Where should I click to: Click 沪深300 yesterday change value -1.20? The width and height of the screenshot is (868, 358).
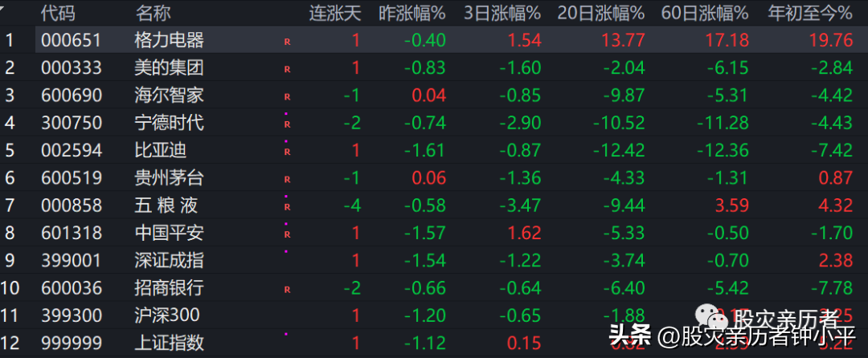click(x=424, y=315)
